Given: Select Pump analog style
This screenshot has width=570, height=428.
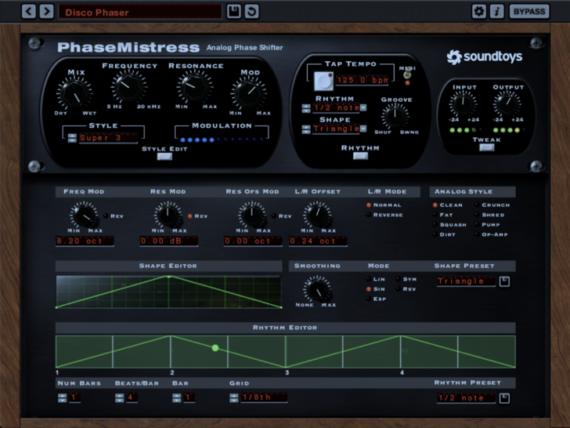Looking at the screenshot, I should (x=487, y=225).
